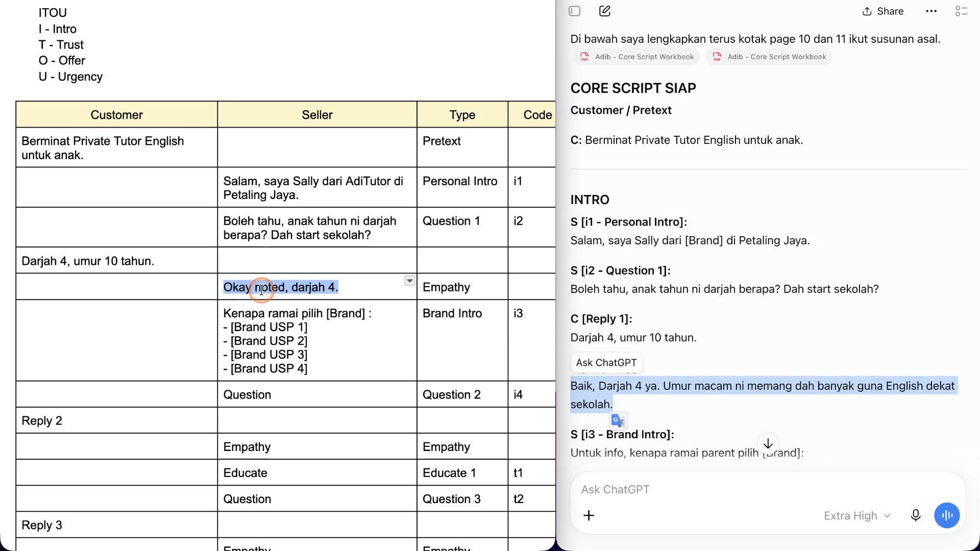This screenshot has height=551, width=980.
Task: Click the Type column header
Action: click(462, 115)
